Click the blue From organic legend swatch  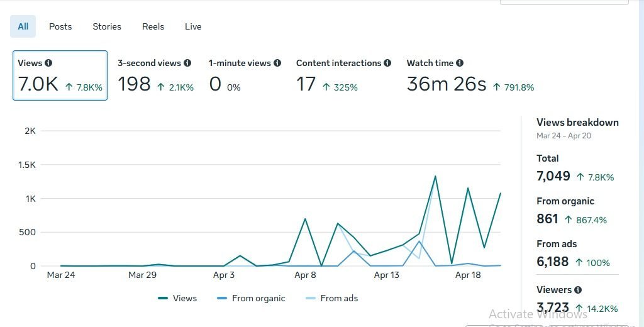coord(222,298)
